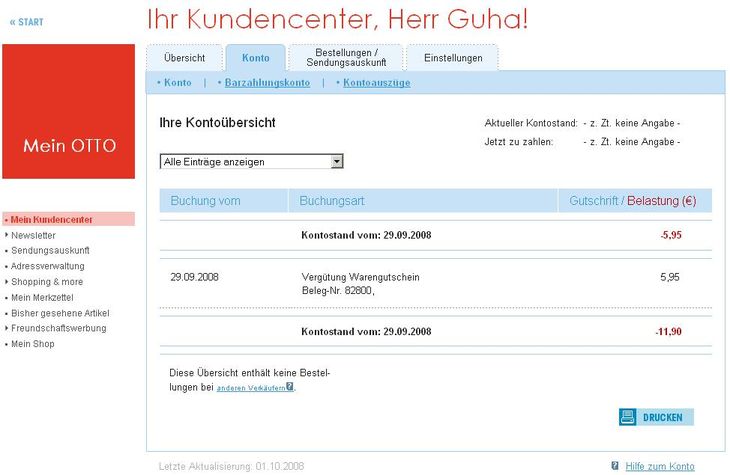Select the Konto tab

click(x=255, y=58)
